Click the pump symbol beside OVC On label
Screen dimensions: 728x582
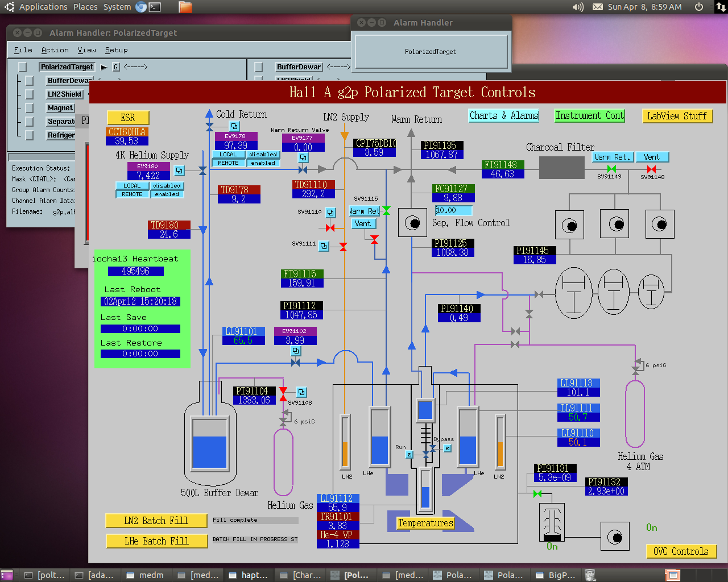tap(615, 537)
